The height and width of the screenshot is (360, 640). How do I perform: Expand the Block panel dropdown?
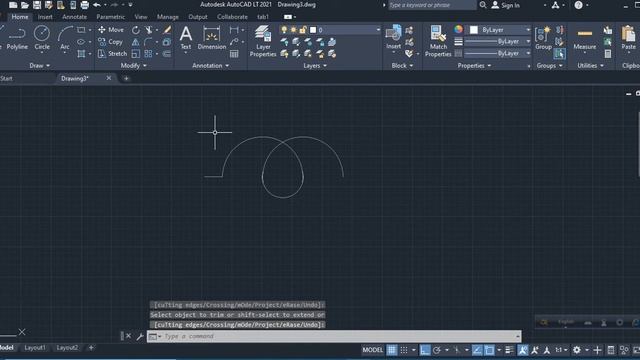click(x=402, y=65)
